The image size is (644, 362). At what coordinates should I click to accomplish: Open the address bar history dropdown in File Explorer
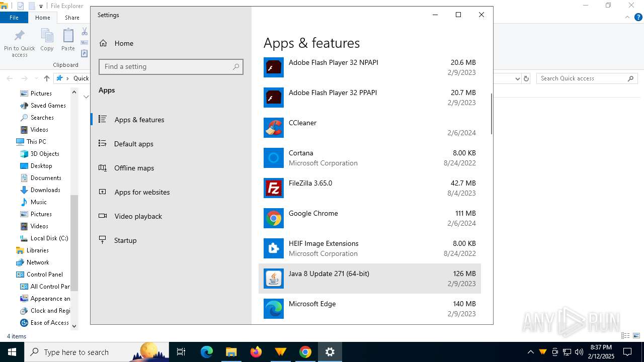click(x=517, y=78)
